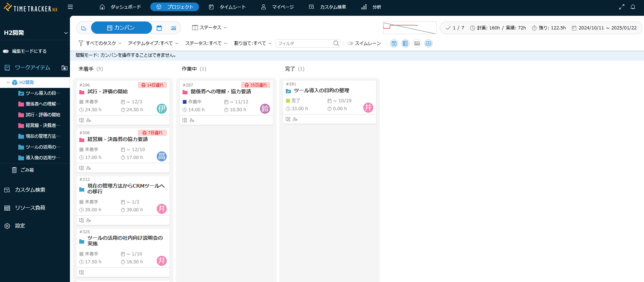Toggle the list-detail card display option
This screenshot has height=282, width=644.
click(x=406, y=43)
